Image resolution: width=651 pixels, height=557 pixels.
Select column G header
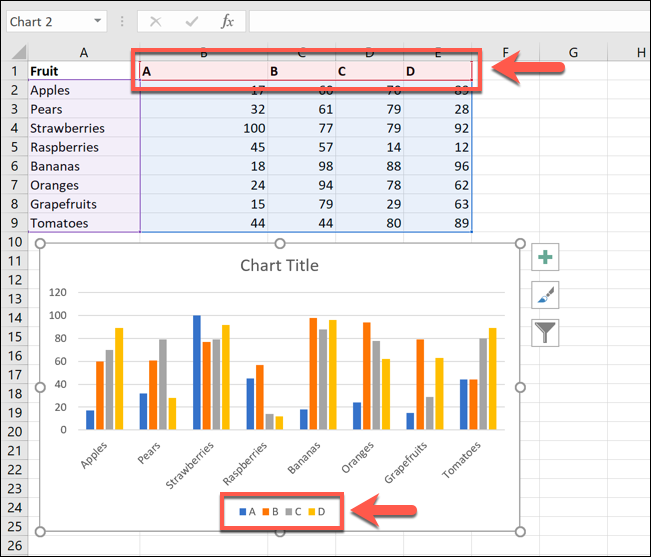pyautogui.click(x=573, y=52)
